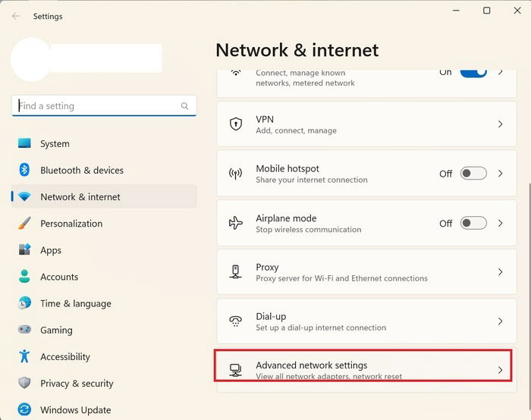Click the VPN shield icon
Screen dimensions: 531x420
coord(236,124)
